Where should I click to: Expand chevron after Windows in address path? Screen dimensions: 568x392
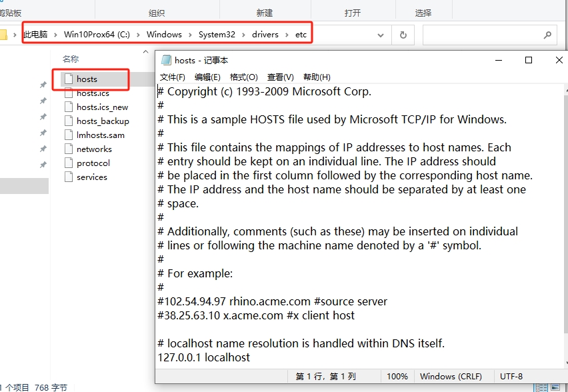coord(190,35)
